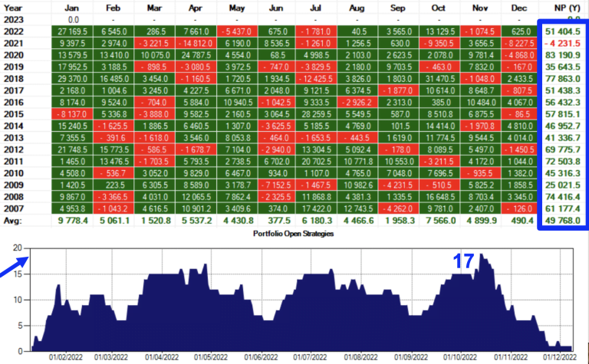Click the 01/07/2022 date axis label
This screenshot has height=364, width=589.
(309, 356)
